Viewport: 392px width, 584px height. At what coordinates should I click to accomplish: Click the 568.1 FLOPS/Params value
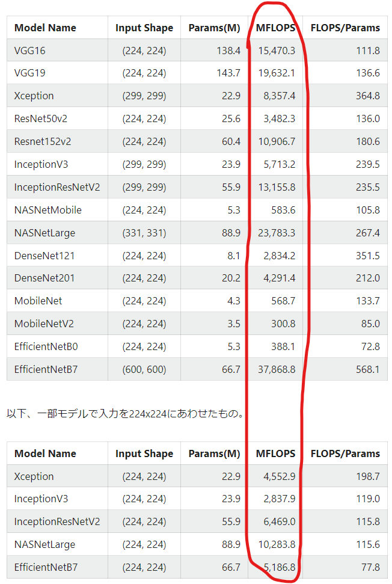(x=368, y=370)
